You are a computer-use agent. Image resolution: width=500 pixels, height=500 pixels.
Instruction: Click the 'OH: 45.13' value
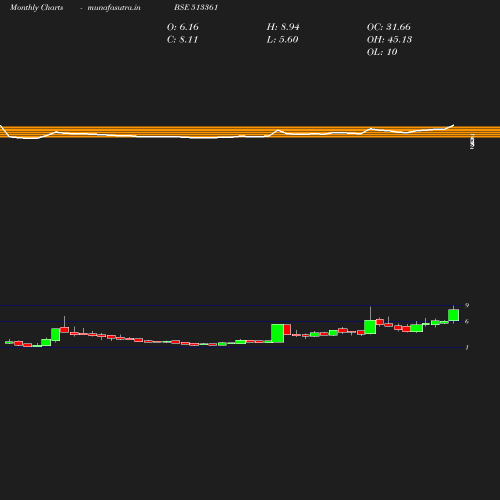pos(389,40)
